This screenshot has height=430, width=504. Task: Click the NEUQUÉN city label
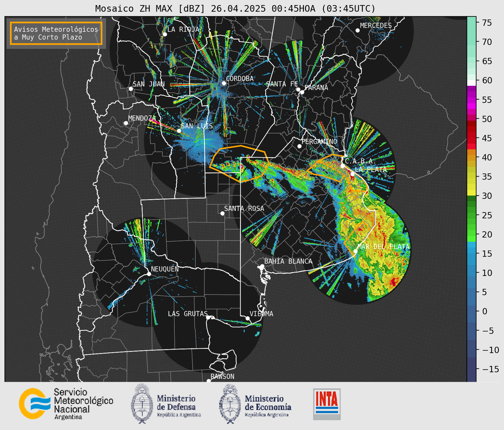click(x=165, y=269)
